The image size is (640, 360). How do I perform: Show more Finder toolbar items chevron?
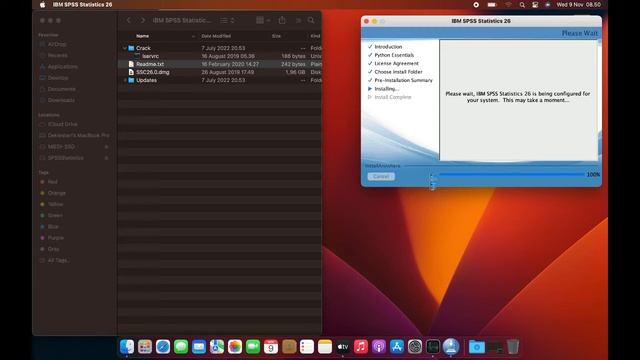pos(298,20)
